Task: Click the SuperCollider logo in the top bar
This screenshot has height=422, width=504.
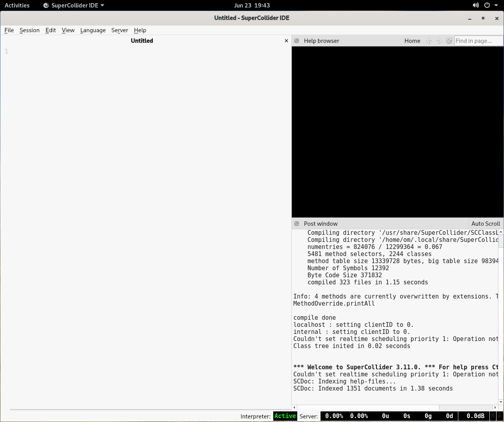Action: click(x=46, y=5)
